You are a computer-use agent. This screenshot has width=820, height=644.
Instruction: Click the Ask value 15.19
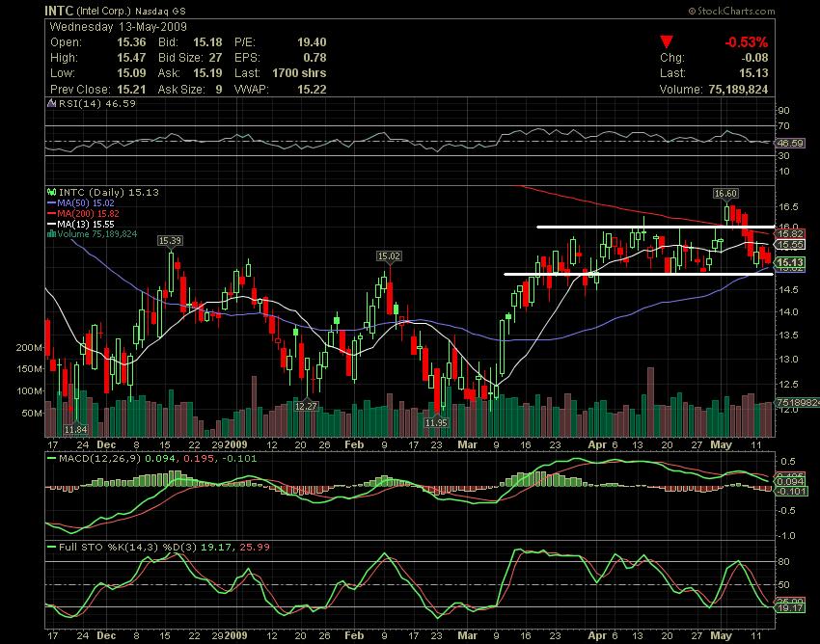coord(207,73)
